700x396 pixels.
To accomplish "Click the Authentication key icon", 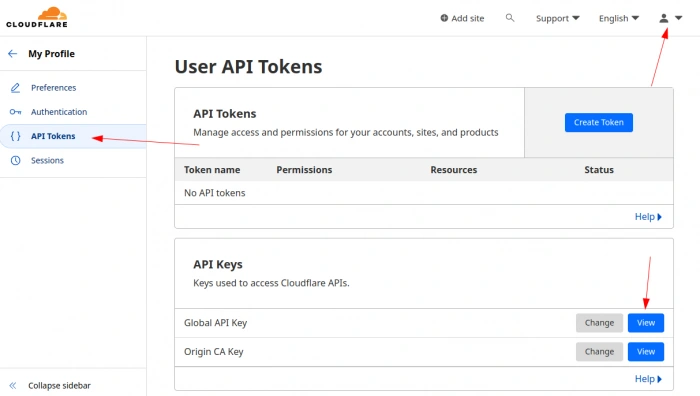I will click(x=15, y=112).
